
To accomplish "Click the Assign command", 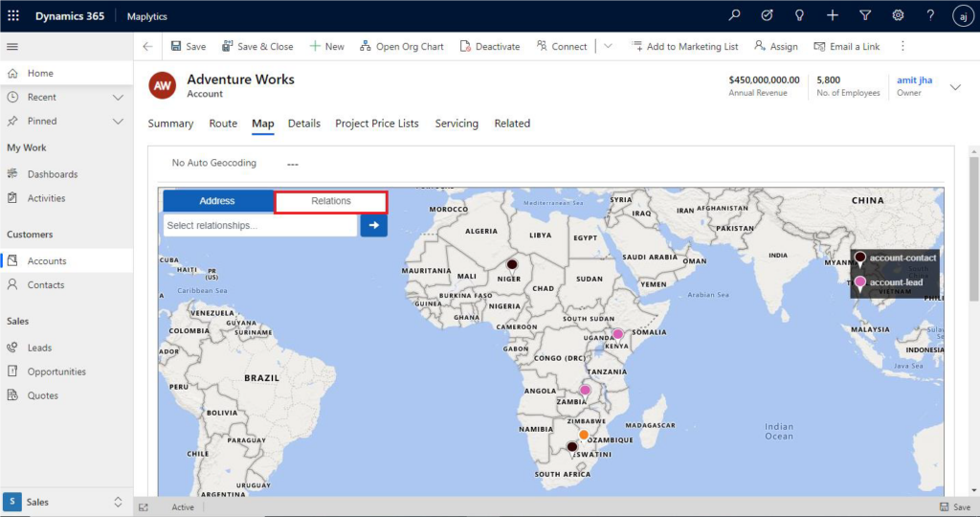I will [x=775, y=46].
